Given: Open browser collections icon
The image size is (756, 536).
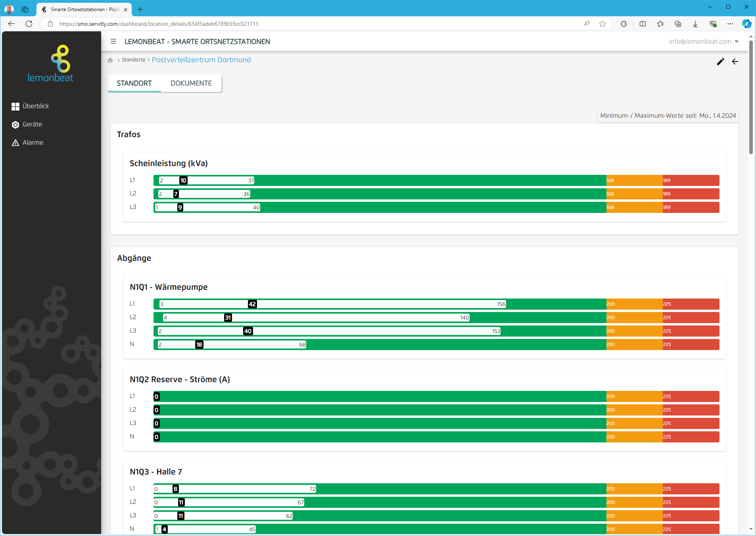Looking at the screenshot, I should [x=678, y=24].
